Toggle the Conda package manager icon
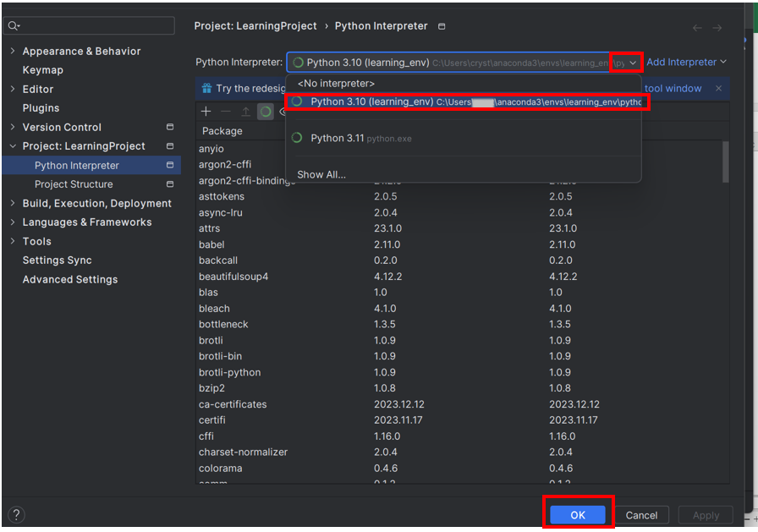 (266, 112)
